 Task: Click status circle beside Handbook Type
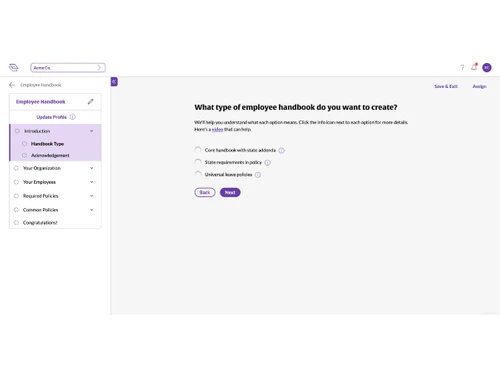pyautogui.click(x=24, y=144)
